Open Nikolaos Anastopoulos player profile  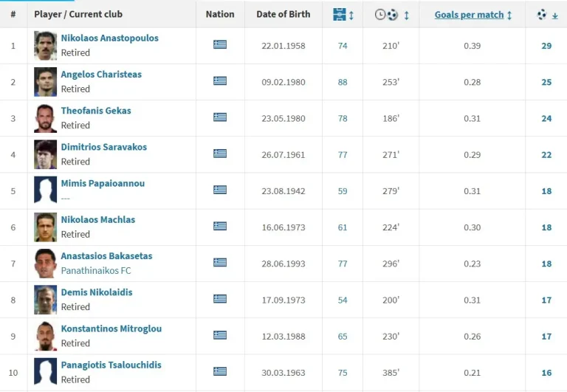click(x=109, y=38)
